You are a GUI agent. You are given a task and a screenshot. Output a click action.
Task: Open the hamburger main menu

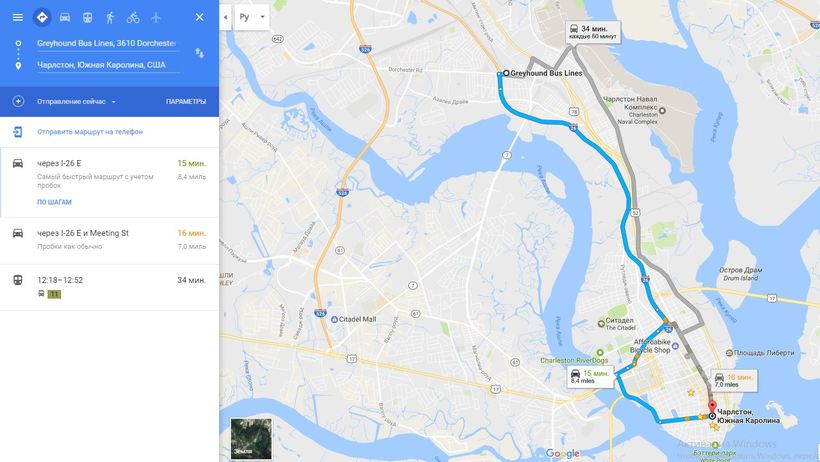(17, 17)
